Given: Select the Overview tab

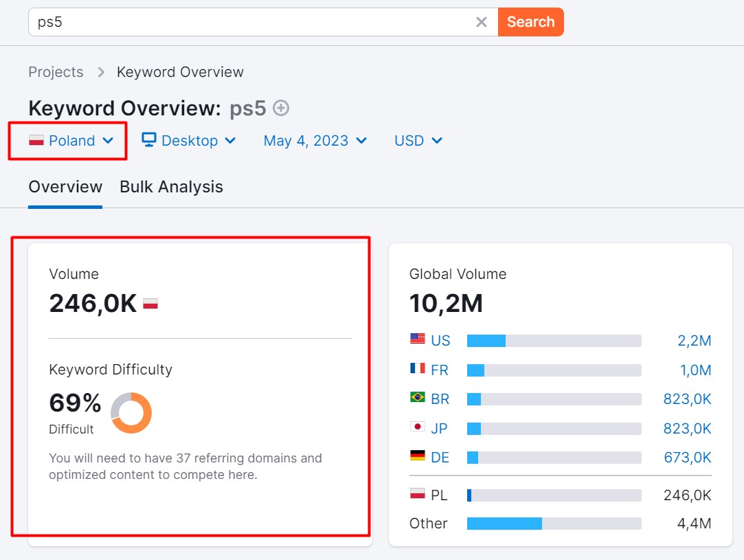Looking at the screenshot, I should 65,187.
